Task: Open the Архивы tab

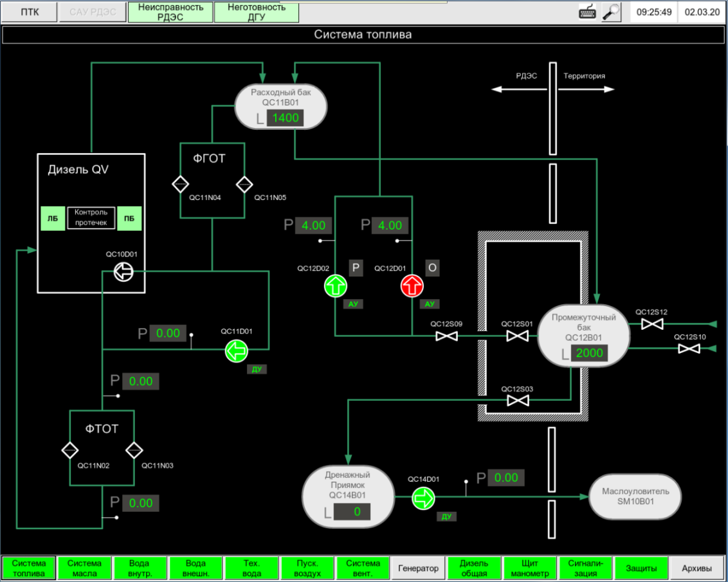Action: (696, 568)
